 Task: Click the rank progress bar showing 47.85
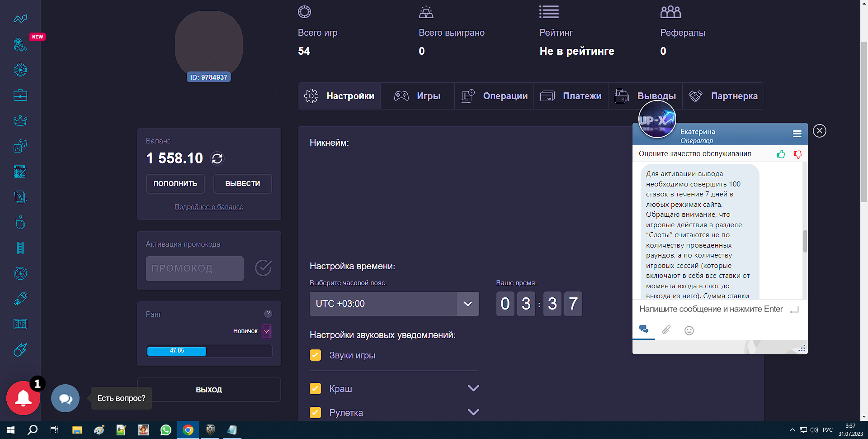pyautogui.click(x=209, y=351)
